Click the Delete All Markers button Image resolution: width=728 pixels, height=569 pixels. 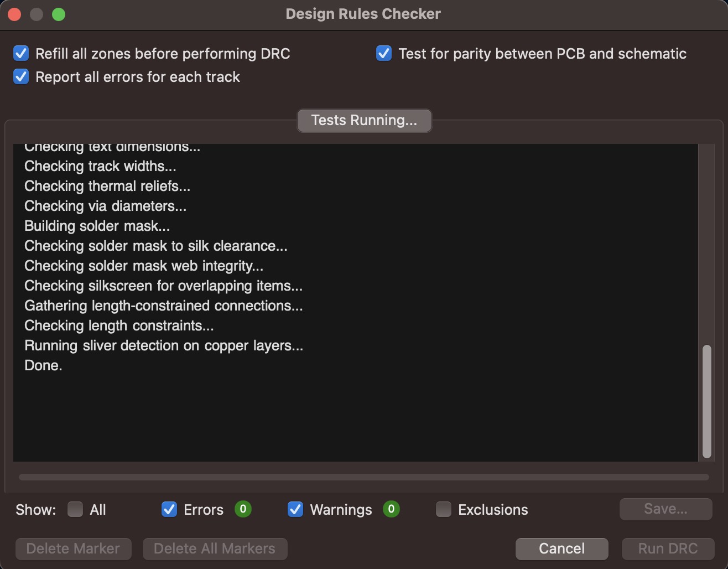(215, 549)
